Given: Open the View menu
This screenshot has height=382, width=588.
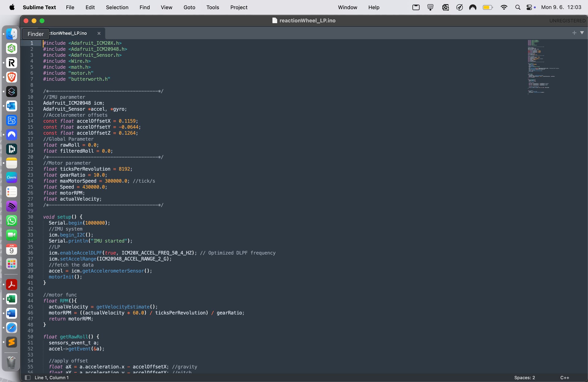Looking at the screenshot, I should [166, 7].
